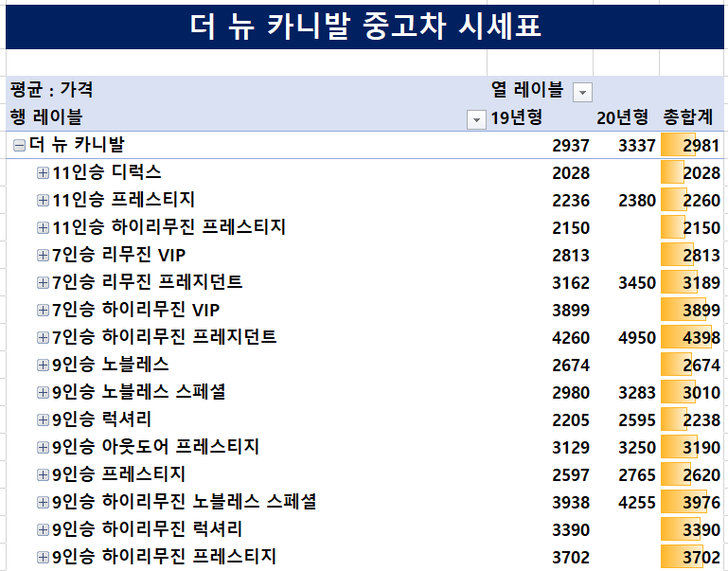Expand the 9인승 하이리무진 럭셔리 row
This screenshot has width=728, height=571.
pos(43,529)
